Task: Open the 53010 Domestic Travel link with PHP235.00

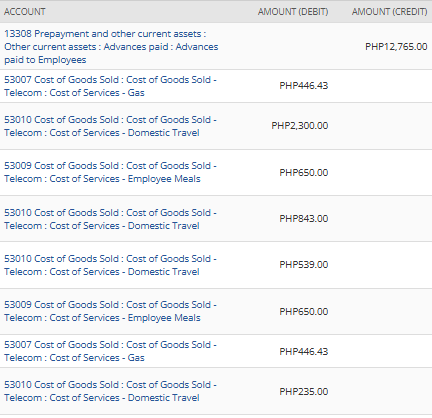Action: click(110, 391)
